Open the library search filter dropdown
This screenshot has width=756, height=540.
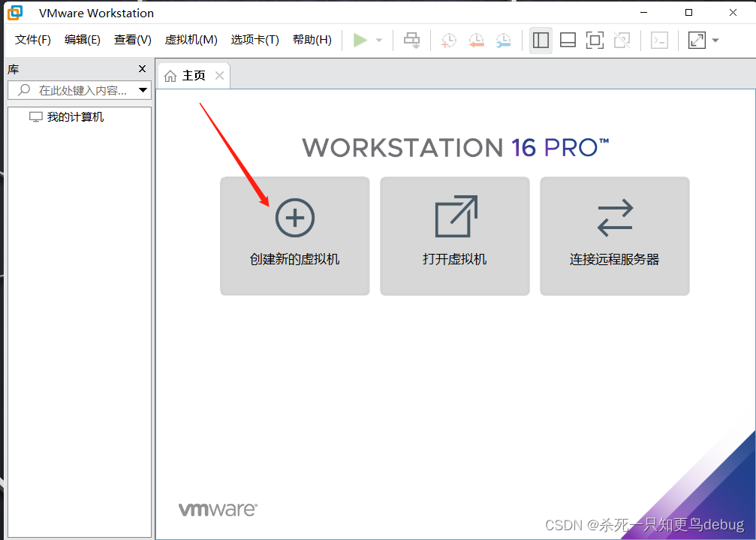pos(143,89)
